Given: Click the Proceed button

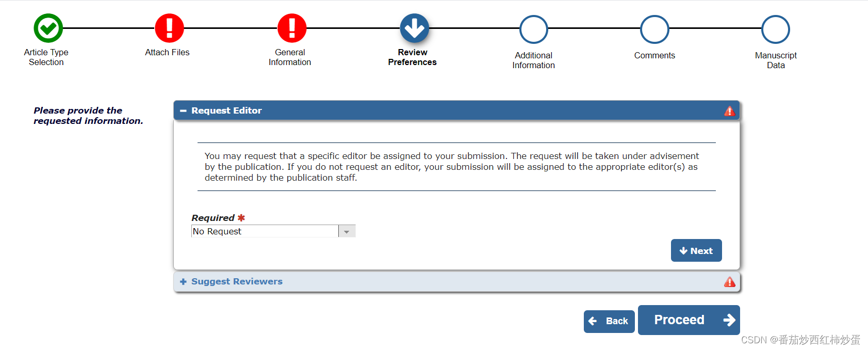Looking at the screenshot, I should coord(689,320).
